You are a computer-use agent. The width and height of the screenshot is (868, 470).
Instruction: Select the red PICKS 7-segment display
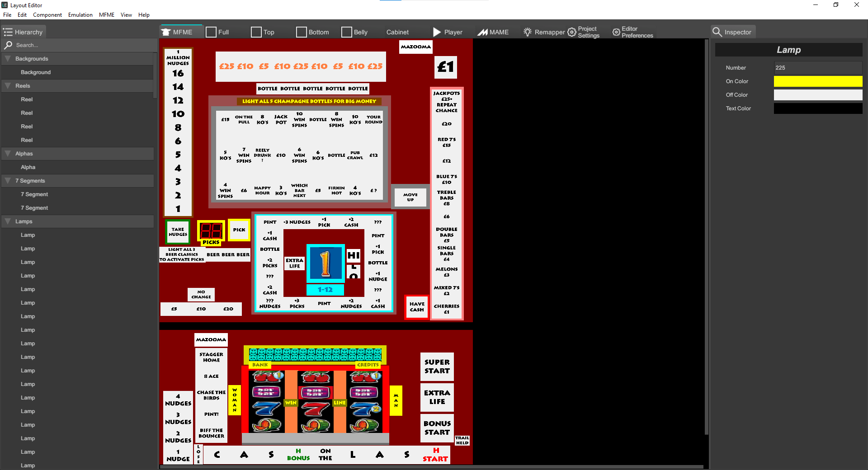(211, 231)
